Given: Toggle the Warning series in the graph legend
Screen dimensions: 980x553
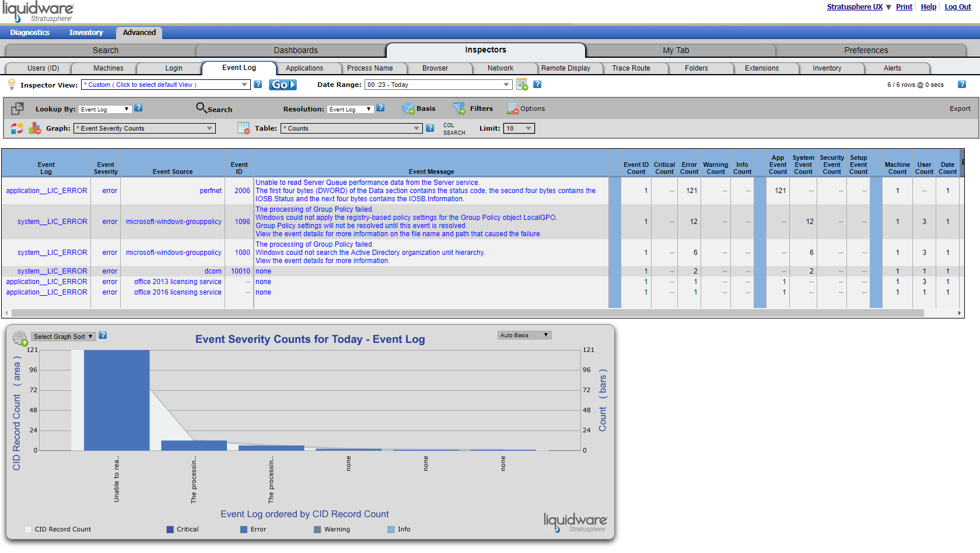Looking at the screenshot, I should (x=332, y=529).
